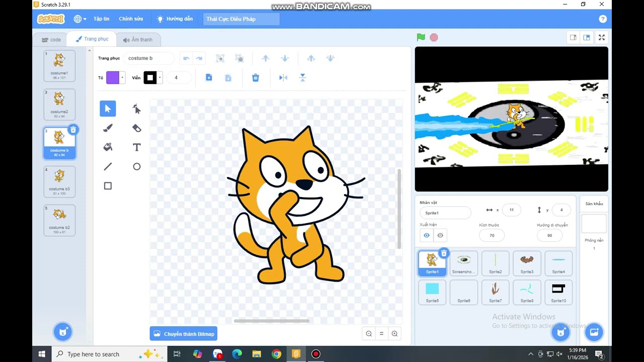This screenshot has height=362, width=644.
Task: Click the Copy icon
Action: click(209, 77)
